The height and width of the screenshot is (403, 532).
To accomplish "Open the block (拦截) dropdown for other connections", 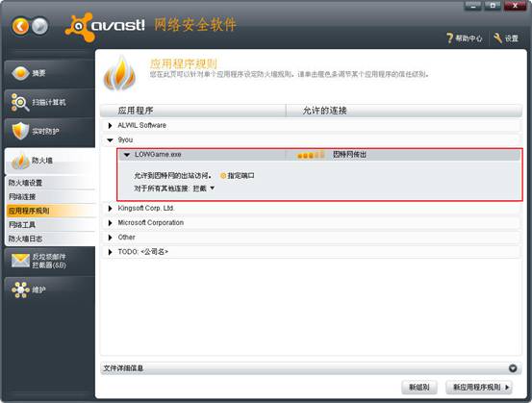I will pyautogui.click(x=204, y=189).
